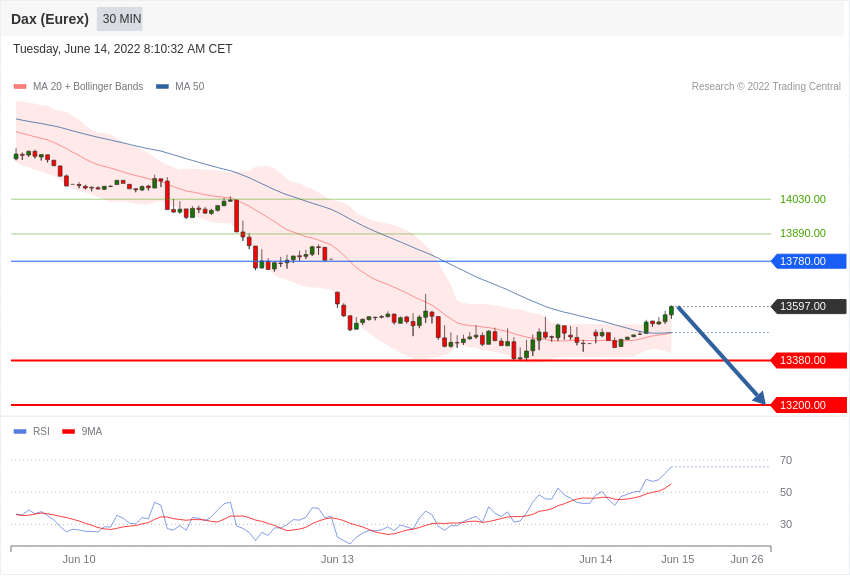Viewport: 850px width, 576px height.
Task: Toggle the MA 50 legend entry
Action: (x=181, y=87)
